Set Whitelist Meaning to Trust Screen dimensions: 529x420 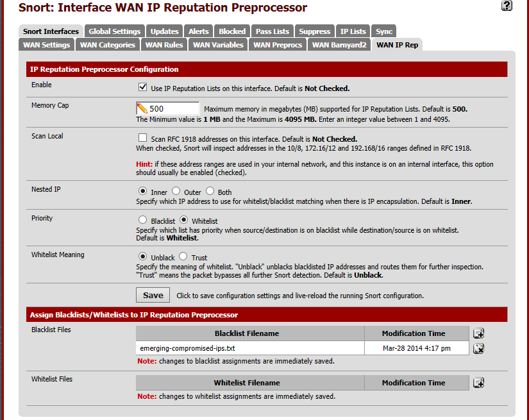pos(183,256)
